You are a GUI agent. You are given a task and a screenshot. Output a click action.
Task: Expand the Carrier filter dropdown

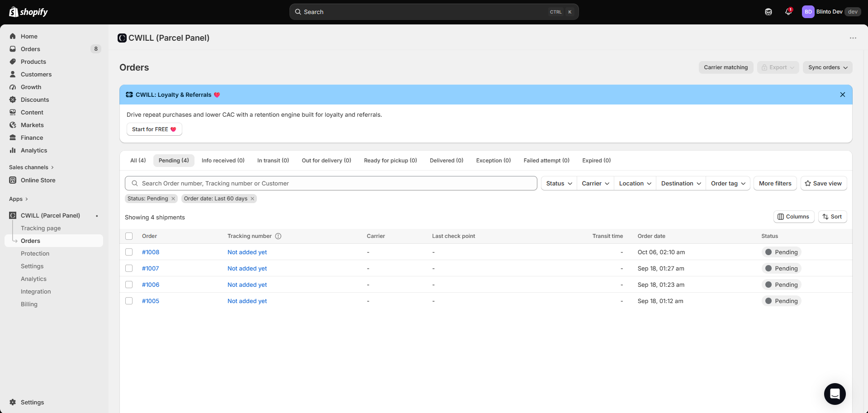pos(595,183)
